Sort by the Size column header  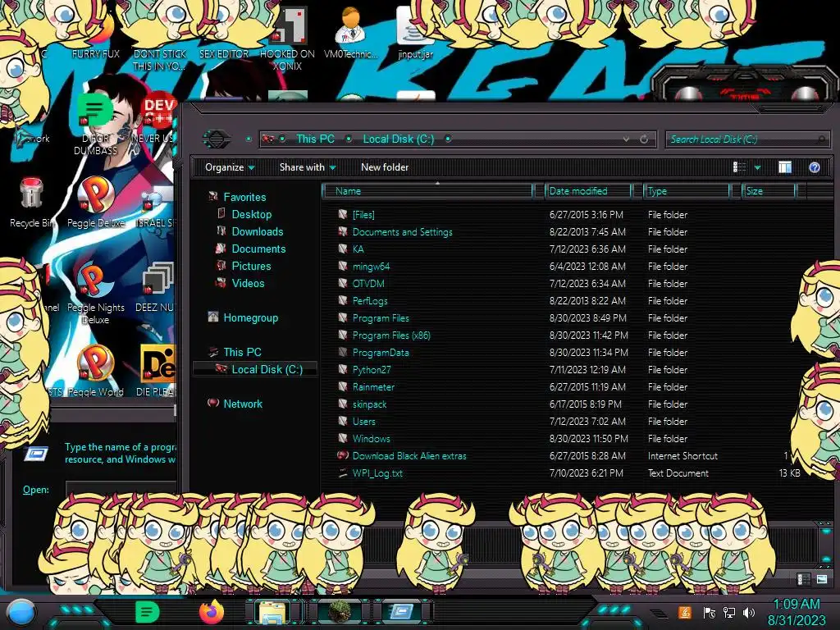[769, 191]
